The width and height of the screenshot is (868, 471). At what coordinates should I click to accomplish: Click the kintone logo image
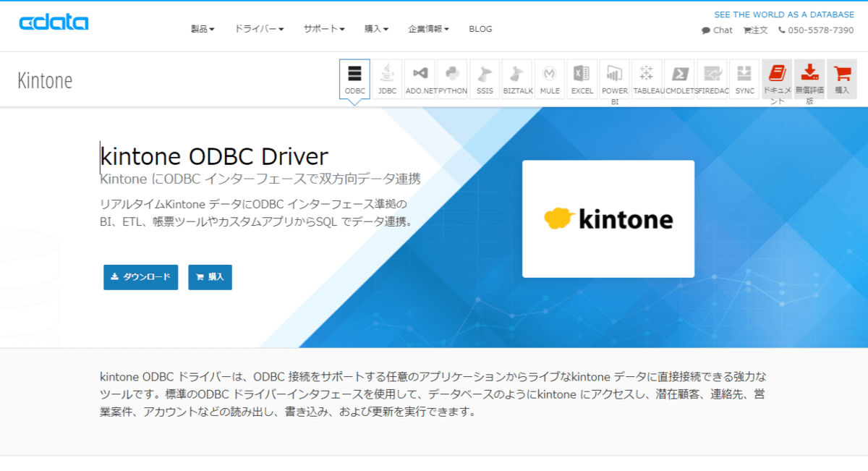pyautogui.click(x=608, y=218)
